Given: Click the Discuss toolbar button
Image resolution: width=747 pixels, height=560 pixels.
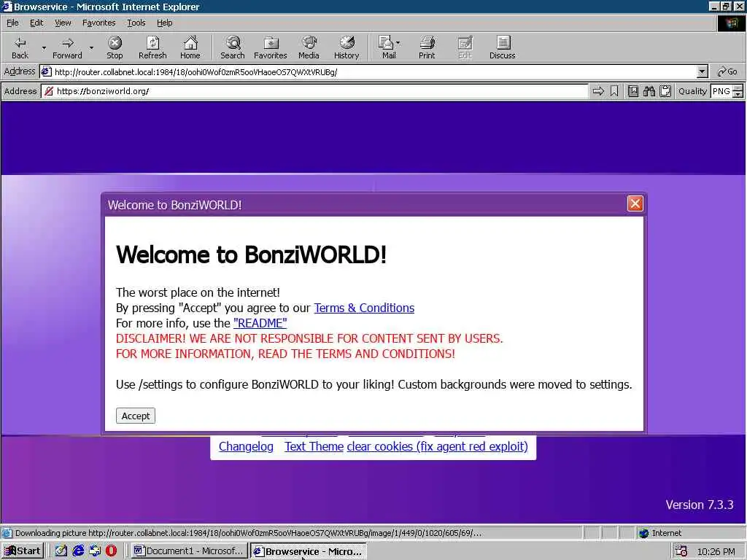Looking at the screenshot, I should (x=502, y=47).
